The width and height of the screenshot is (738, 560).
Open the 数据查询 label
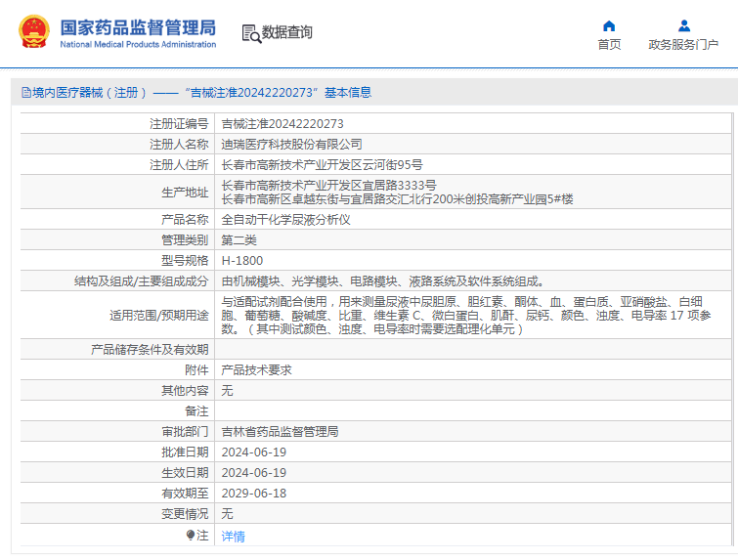(x=286, y=32)
